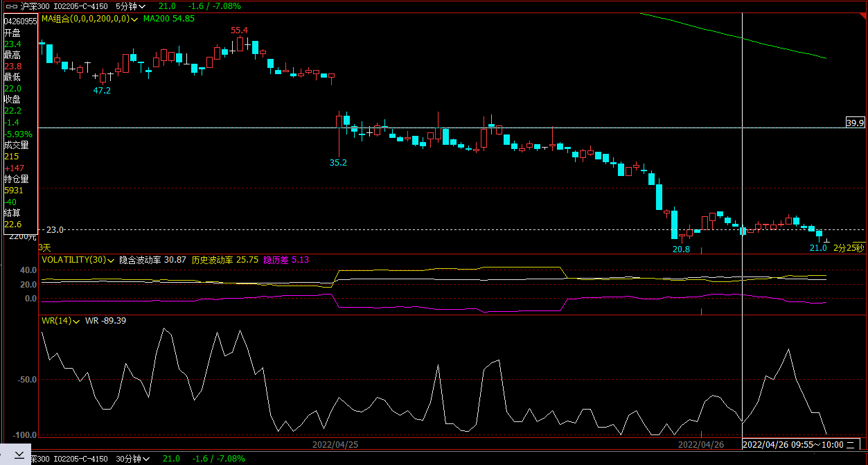Click the 3天 range label
Screen dimensions: 868x465
pyautogui.click(x=44, y=247)
